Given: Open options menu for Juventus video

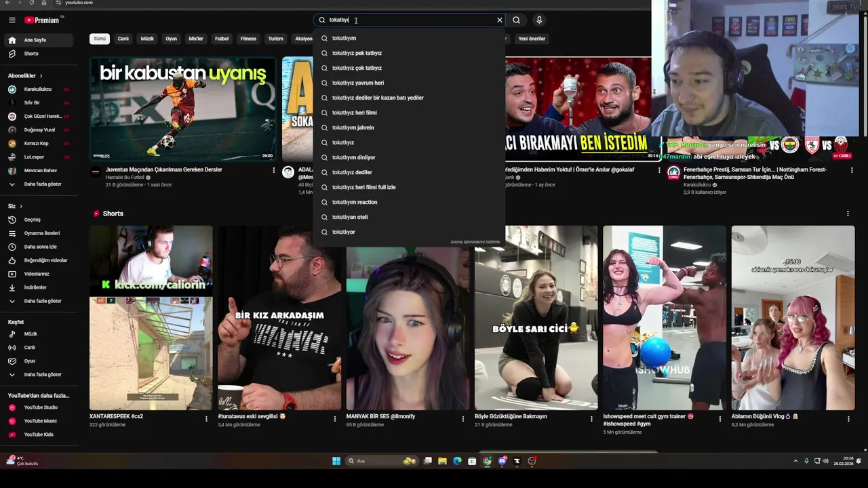Looking at the screenshot, I should 274,170.
